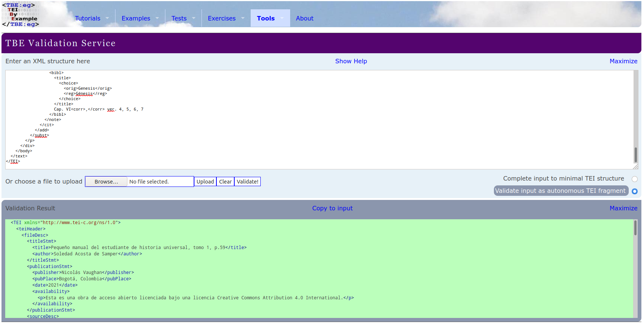The width and height of the screenshot is (644, 325).
Task: Go to the About page
Action: 304,18
